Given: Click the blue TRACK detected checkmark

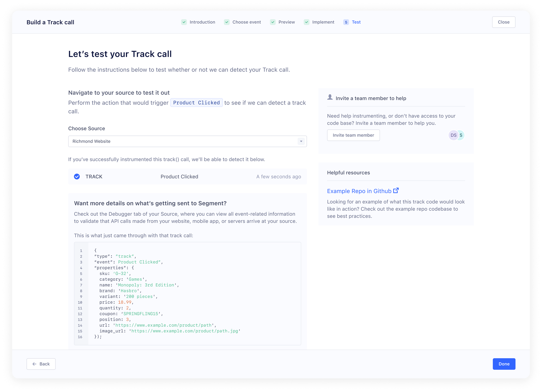Looking at the screenshot, I should [x=77, y=176].
